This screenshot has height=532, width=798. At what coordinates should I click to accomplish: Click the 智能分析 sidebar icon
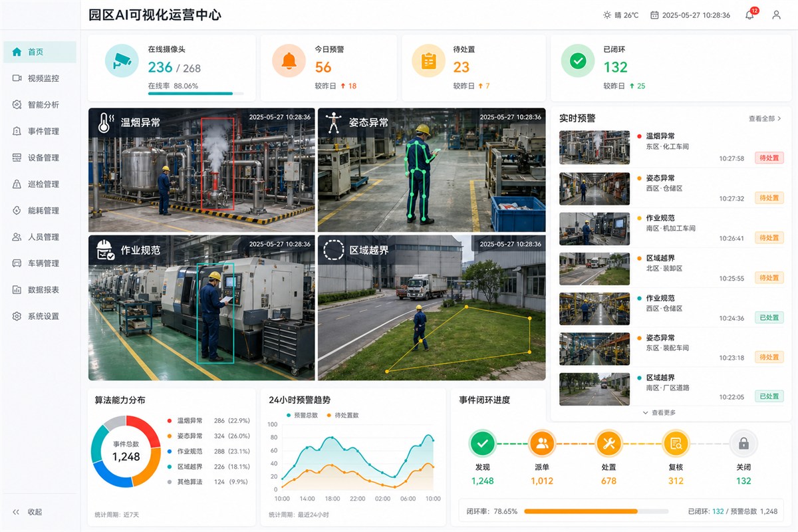pyautogui.click(x=17, y=104)
